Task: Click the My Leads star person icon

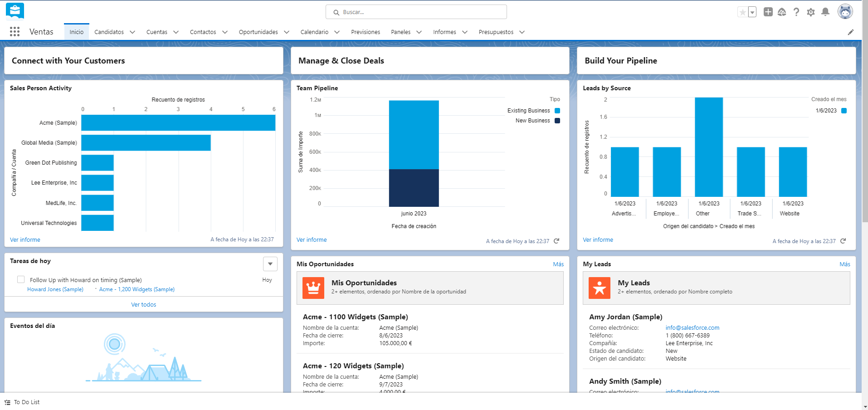Action: tap(600, 288)
